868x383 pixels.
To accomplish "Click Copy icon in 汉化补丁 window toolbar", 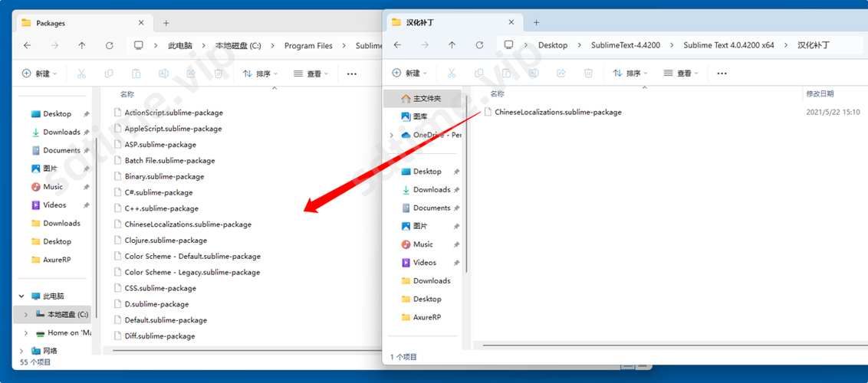I will [478, 73].
